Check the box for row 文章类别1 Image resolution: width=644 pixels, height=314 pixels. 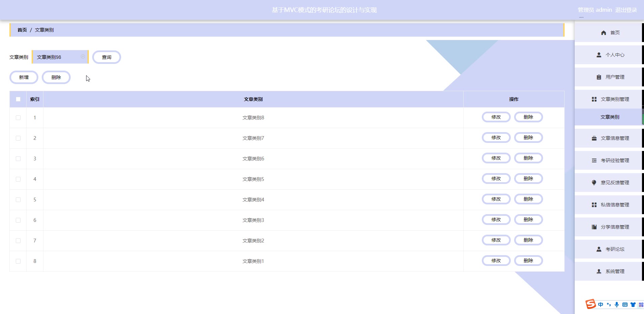pyautogui.click(x=18, y=261)
